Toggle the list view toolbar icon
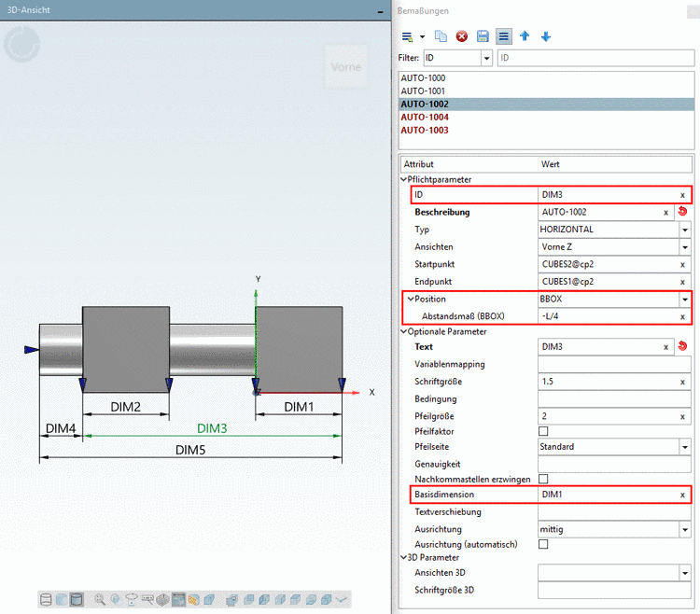 [x=503, y=36]
